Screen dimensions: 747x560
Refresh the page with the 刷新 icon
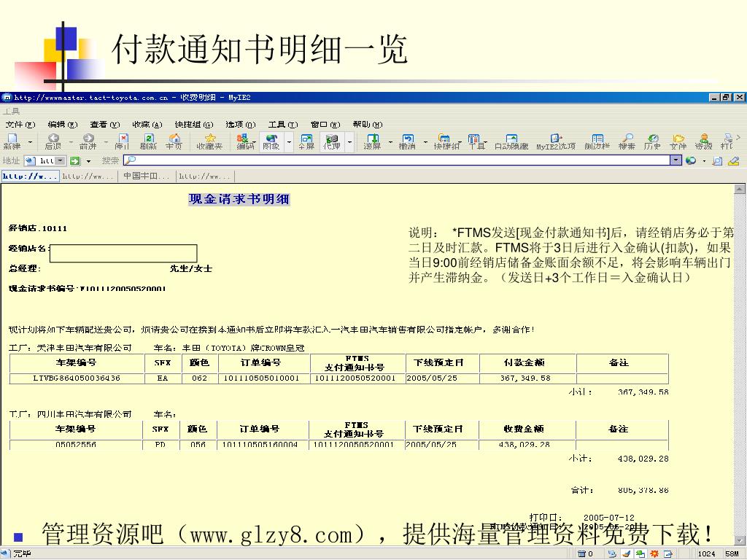pyautogui.click(x=148, y=141)
